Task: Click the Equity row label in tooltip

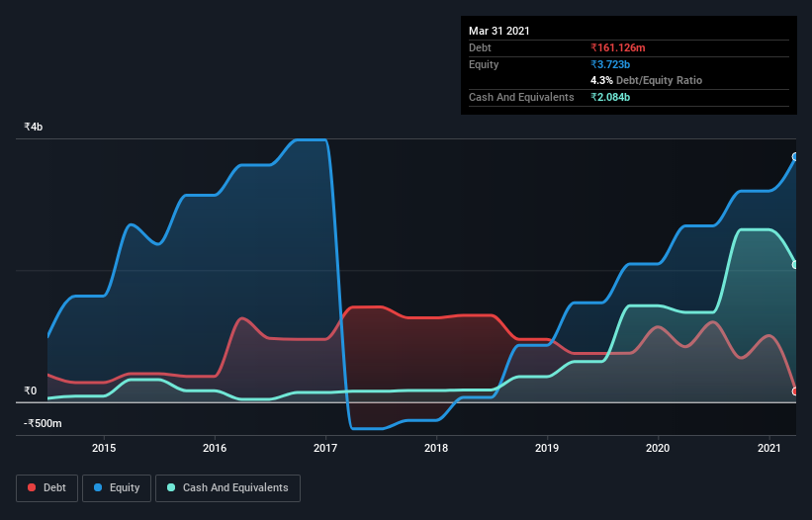Action: [x=484, y=64]
